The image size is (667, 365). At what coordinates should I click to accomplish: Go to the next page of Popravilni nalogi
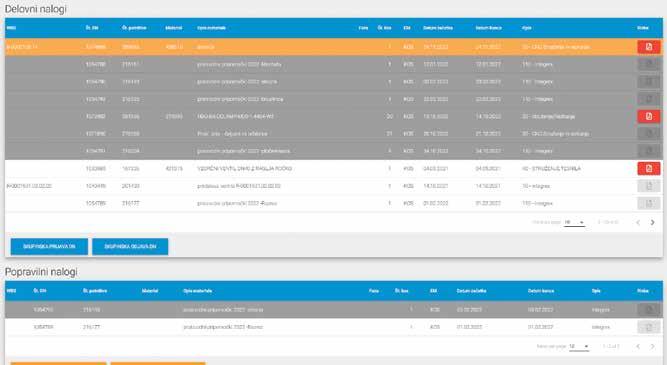click(652, 346)
